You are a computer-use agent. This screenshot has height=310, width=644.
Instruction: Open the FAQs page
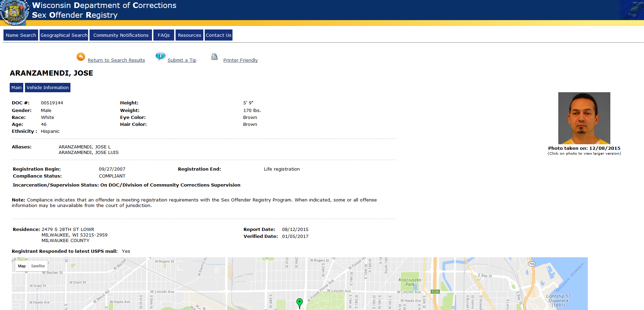click(x=163, y=35)
